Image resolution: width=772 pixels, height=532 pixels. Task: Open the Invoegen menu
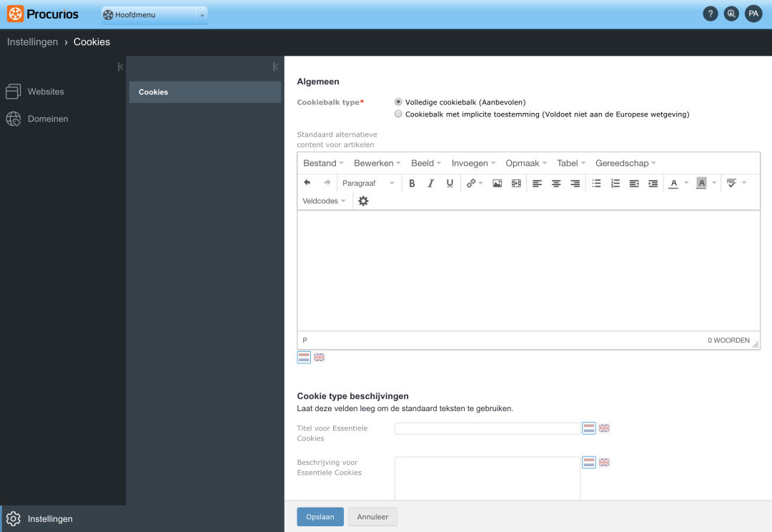click(x=473, y=163)
